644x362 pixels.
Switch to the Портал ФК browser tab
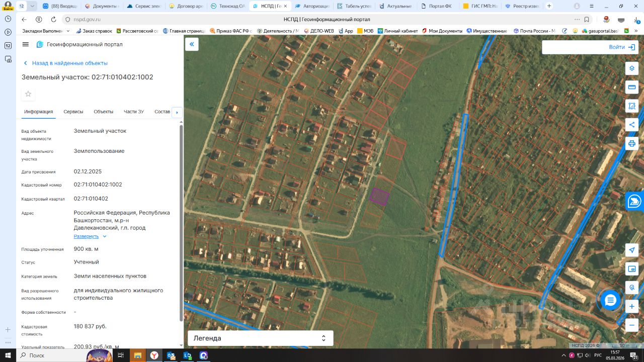pos(437,6)
